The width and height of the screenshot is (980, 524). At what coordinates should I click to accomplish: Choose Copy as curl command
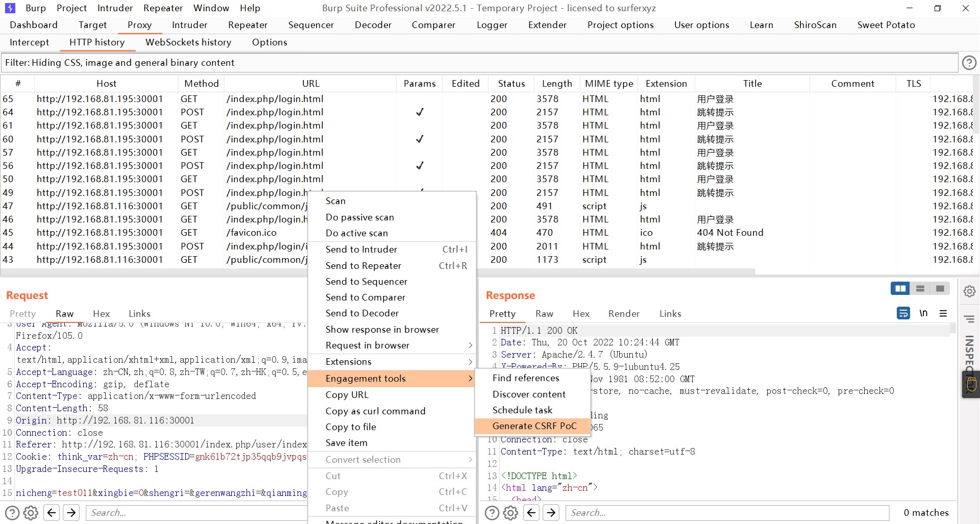tap(392, 411)
